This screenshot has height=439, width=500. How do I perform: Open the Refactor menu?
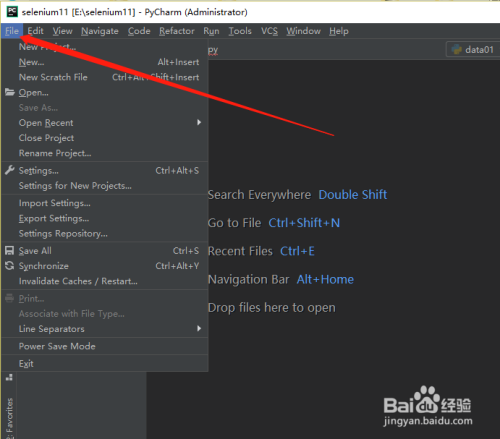coord(177,31)
